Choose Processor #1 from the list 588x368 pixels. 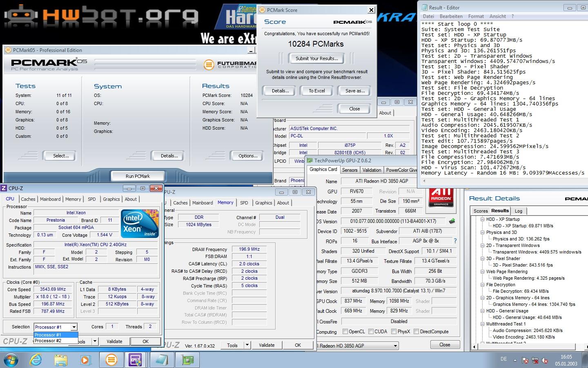[x=56, y=335]
